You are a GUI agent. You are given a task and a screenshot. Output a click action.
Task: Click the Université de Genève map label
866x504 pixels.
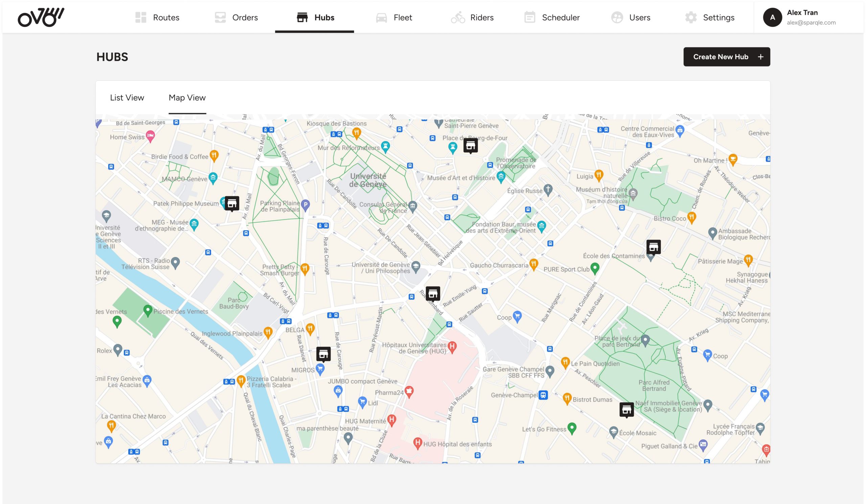(x=368, y=180)
